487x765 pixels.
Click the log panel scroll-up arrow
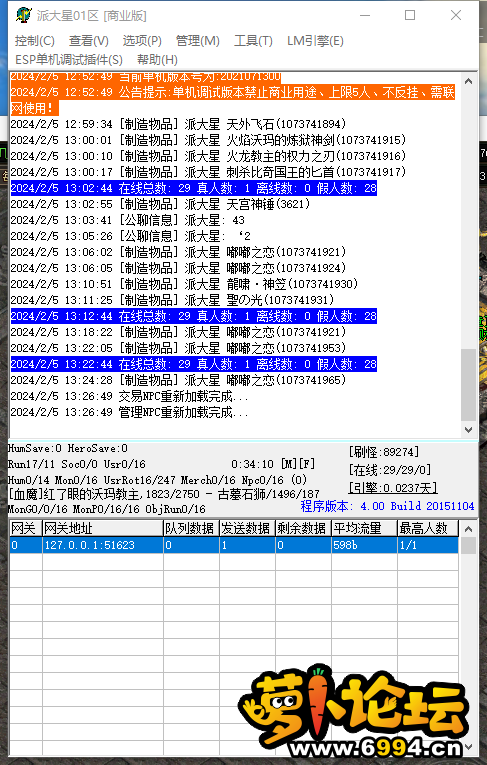tap(468, 81)
